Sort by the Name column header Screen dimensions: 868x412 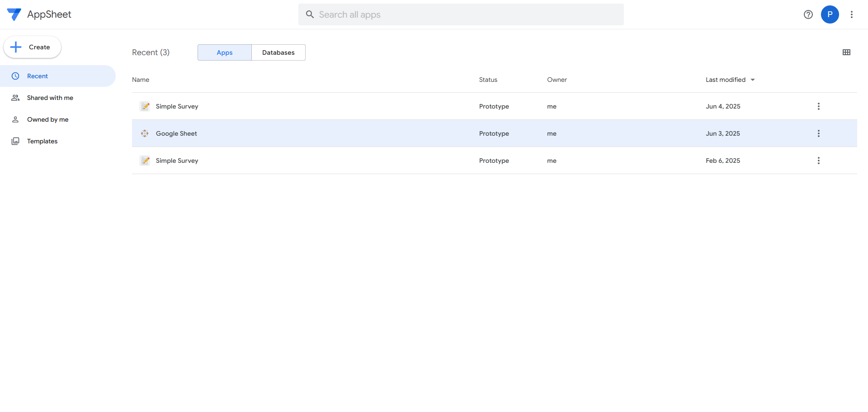[x=141, y=80]
